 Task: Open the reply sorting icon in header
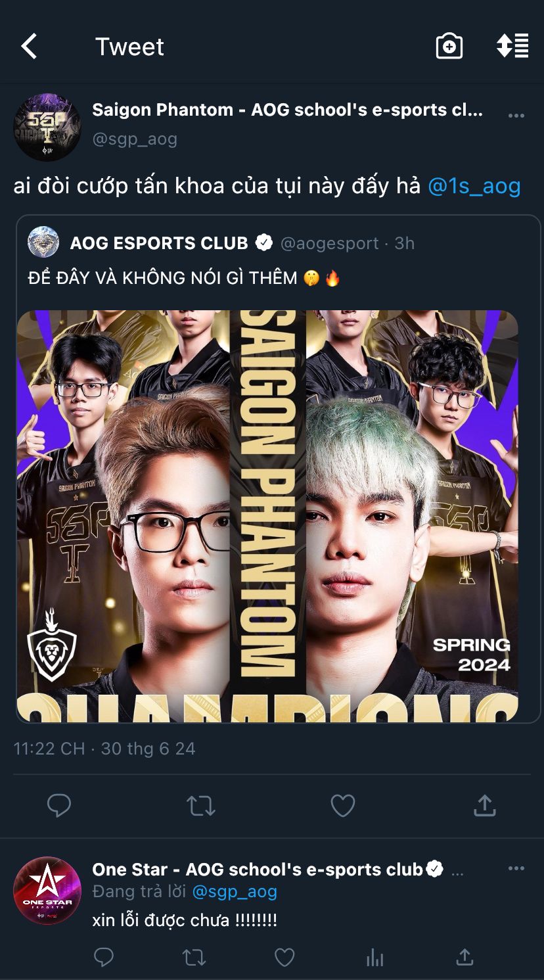coord(512,46)
